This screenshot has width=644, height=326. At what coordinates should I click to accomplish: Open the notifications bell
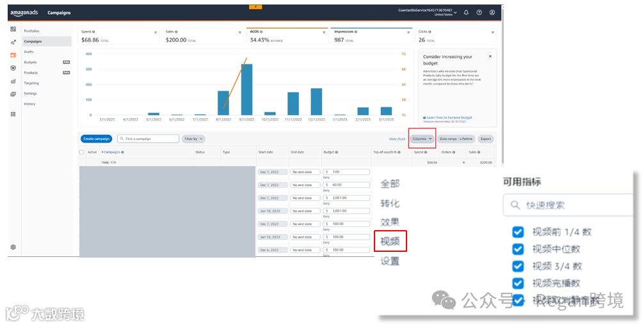[x=466, y=13]
